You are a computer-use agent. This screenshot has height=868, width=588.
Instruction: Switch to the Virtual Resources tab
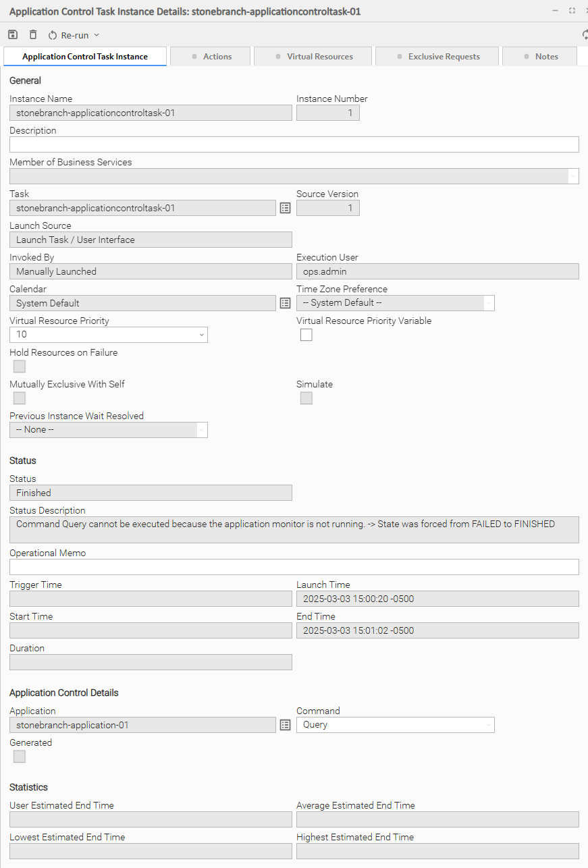pyautogui.click(x=313, y=57)
